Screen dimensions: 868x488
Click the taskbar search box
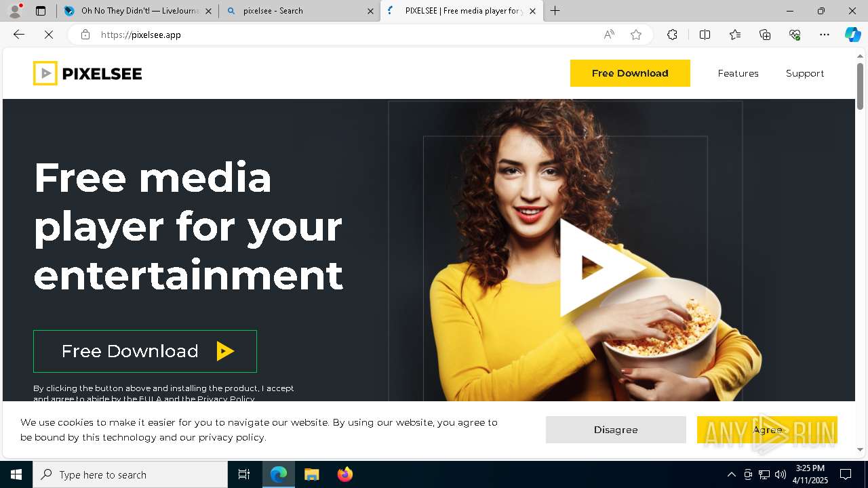point(130,474)
